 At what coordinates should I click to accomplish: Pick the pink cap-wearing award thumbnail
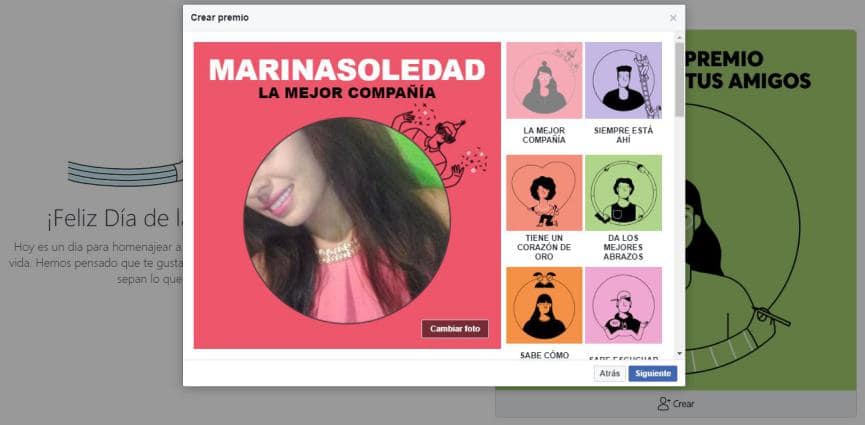(x=623, y=305)
